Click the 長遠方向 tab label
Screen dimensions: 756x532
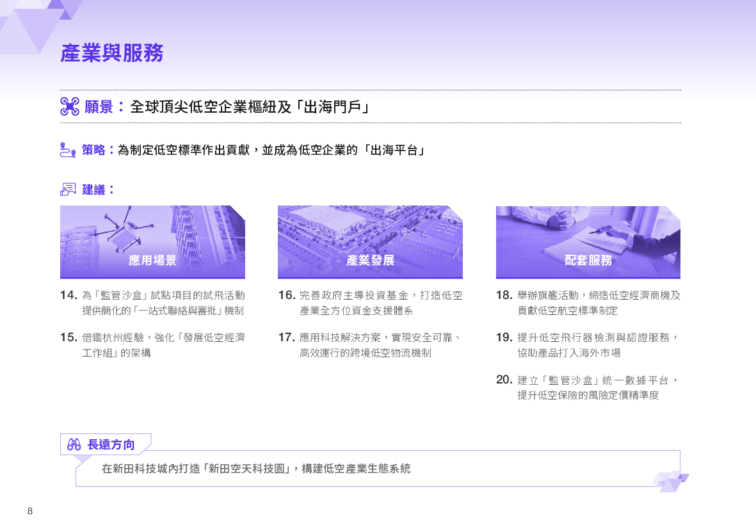click(x=111, y=445)
